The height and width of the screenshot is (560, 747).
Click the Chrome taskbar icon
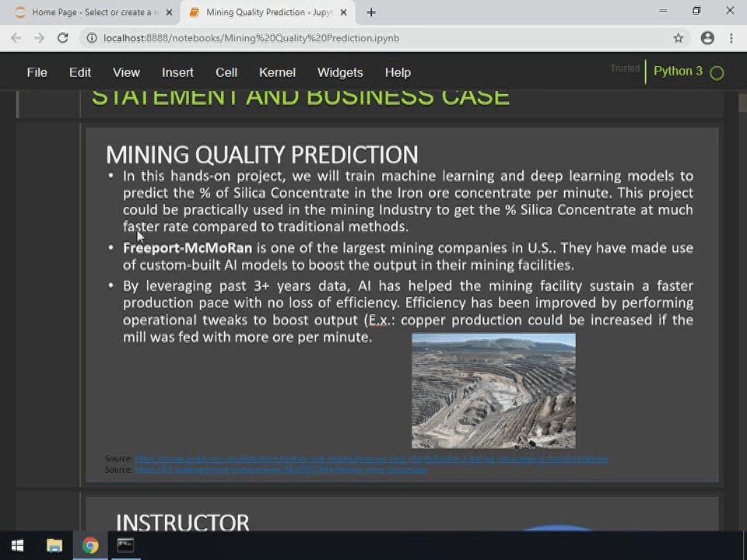(x=90, y=546)
